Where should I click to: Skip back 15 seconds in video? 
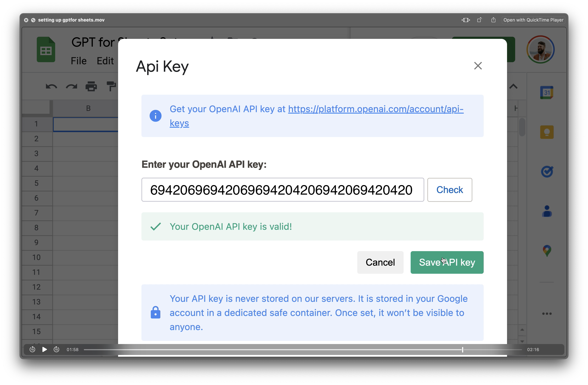(32, 350)
